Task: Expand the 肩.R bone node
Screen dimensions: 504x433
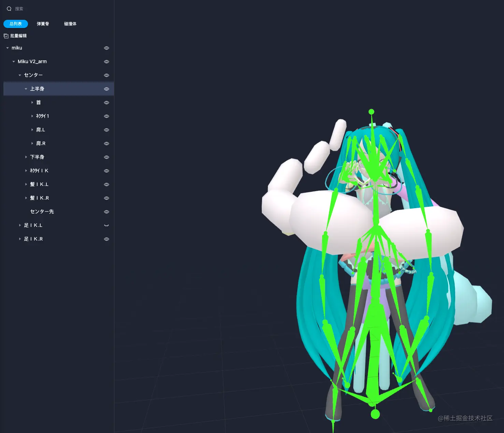Action: (32, 143)
